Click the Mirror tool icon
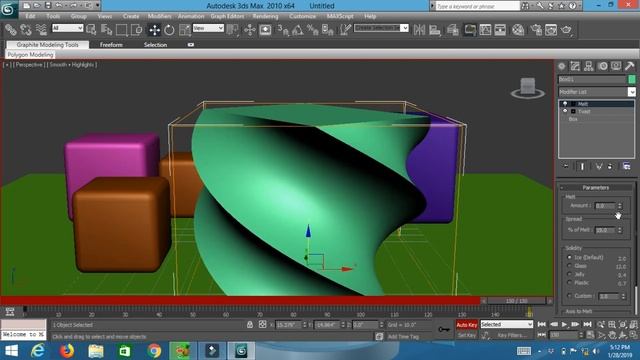The image size is (640, 360). tap(419, 30)
